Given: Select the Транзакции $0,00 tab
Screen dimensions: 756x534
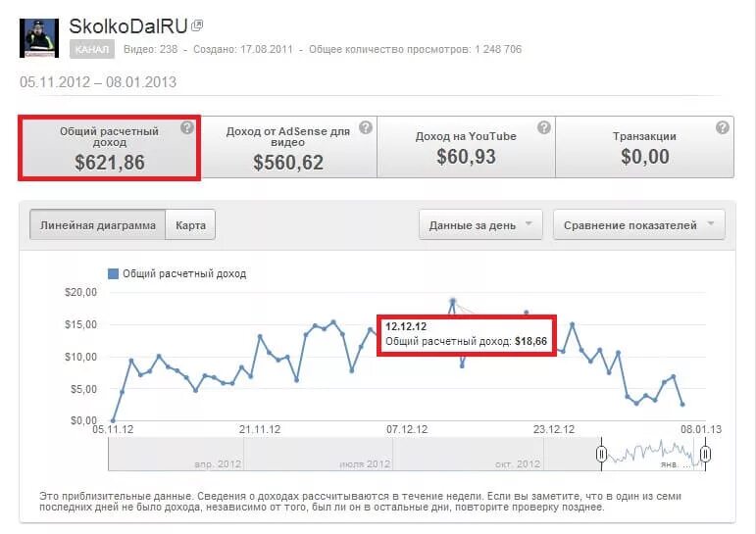Looking at the screenshot, I should [x=644, y=148].
